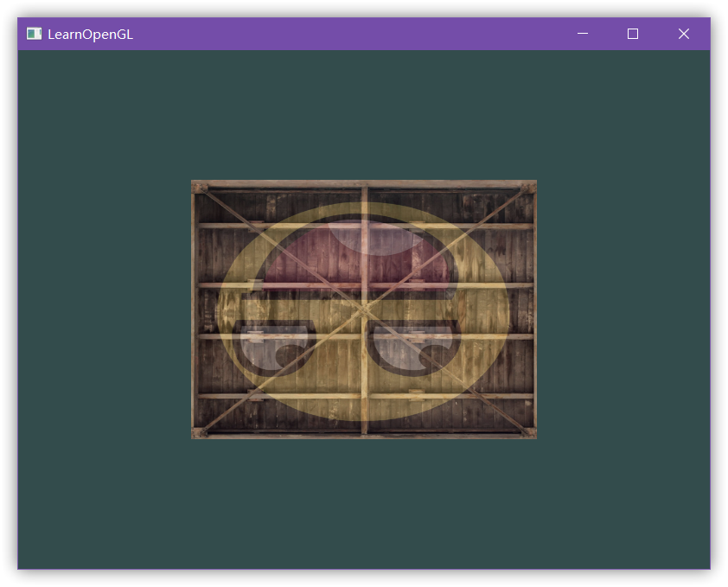Maximize the LearnOpenGL window
Image resolution: width=728 pixels, height=587 pixels.
tap(633, 34)
